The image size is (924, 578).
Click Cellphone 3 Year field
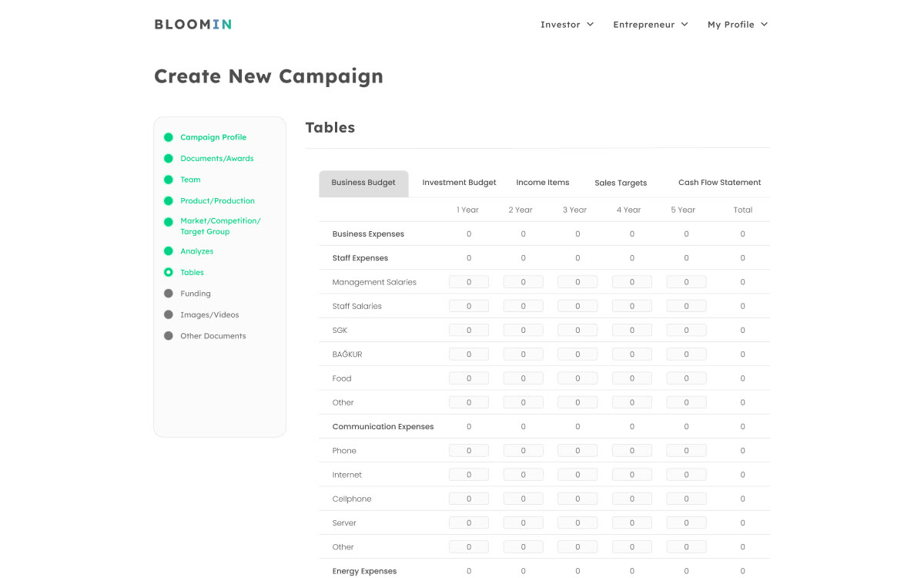(x=577, y=499)
